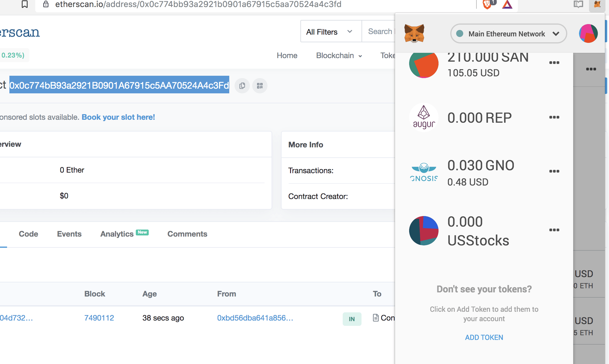The width and height of the screenshot is (609, 364).
Task: Go to the Home menu item
Action: pyautogui.click(x=287, y=55)
